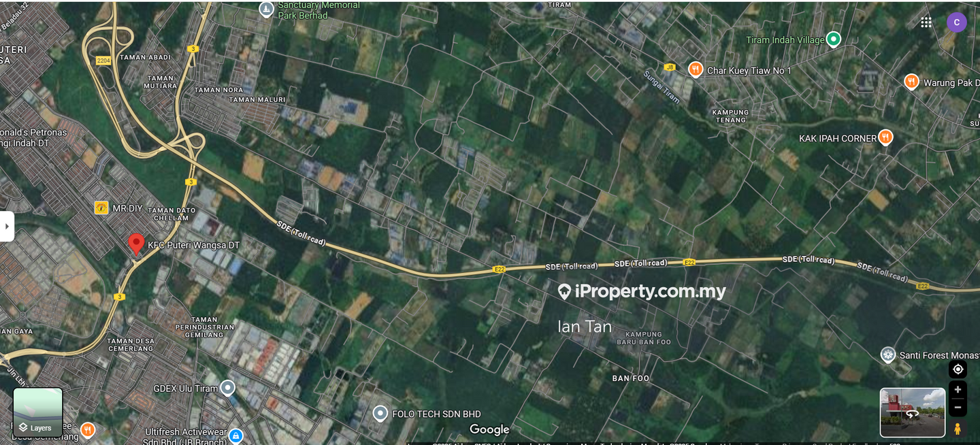Open Pegman Street View figure
Screen dimensions: 980x445
[958, 429]
